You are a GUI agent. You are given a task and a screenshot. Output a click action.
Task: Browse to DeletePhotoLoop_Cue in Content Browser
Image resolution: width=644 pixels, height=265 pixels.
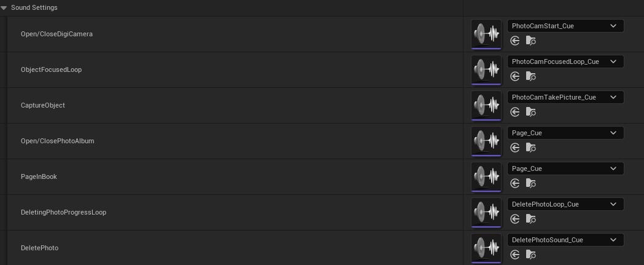(x=531, y=219)
